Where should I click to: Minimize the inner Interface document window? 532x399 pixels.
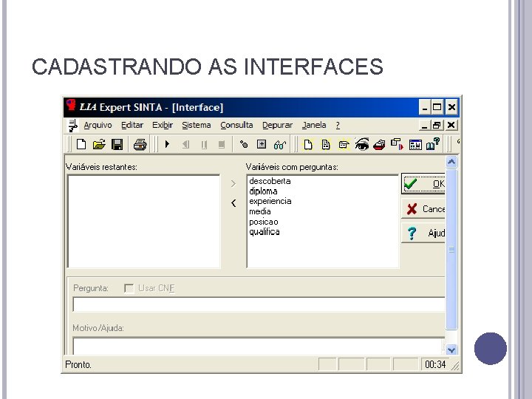click(x=424, y=126)
